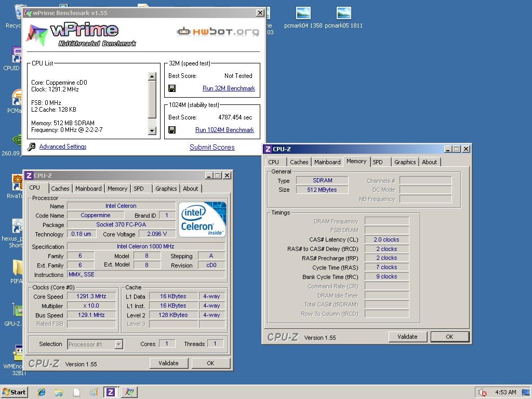Click Validate in right CPU-Z Memory window
Image resolution: width=532 pixels, height=399 pixels.
(x=407, y=337)
